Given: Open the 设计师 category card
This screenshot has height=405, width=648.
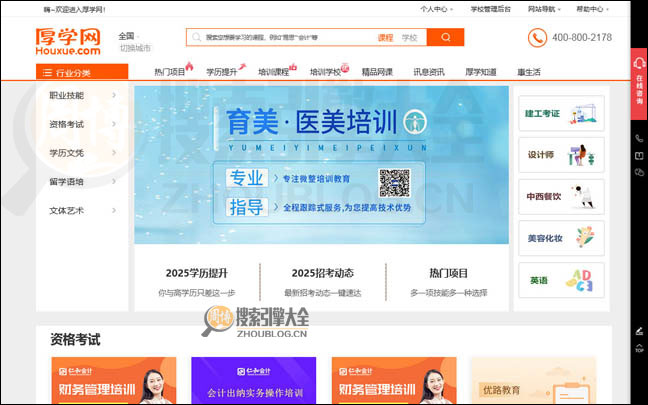Looking at the screenshot, I should coord(561,155).
